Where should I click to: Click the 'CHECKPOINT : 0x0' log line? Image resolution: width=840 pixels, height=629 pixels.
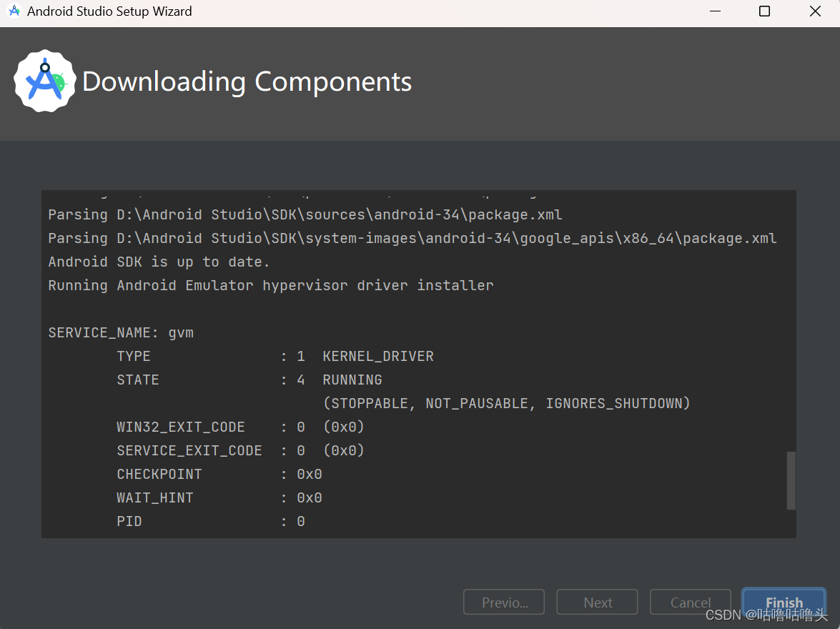[219, 474]
